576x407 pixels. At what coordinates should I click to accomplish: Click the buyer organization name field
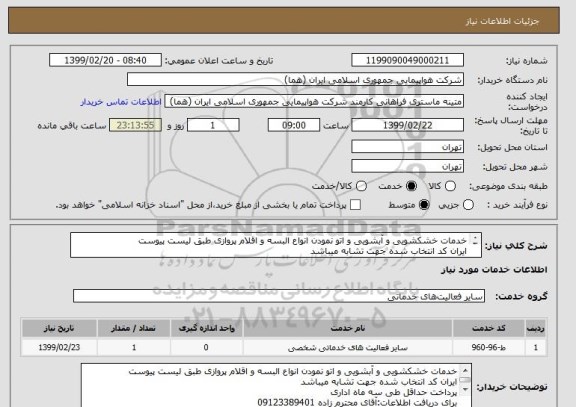coord(295,80)
